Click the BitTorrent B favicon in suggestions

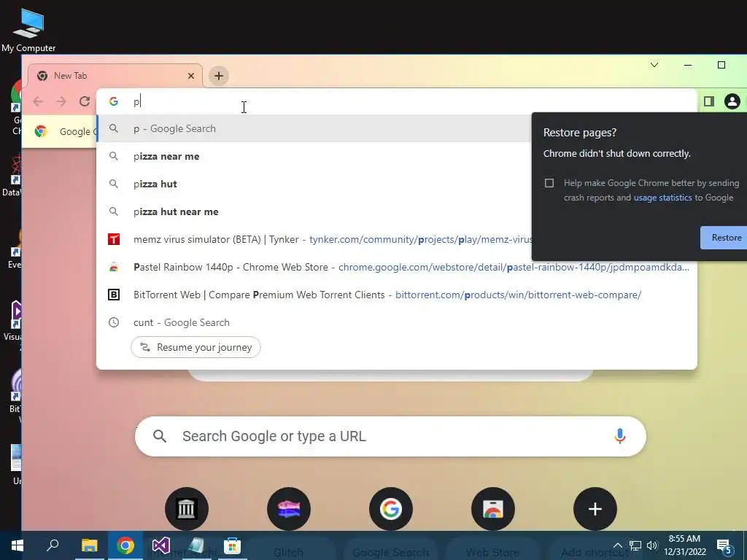(113, 295)
